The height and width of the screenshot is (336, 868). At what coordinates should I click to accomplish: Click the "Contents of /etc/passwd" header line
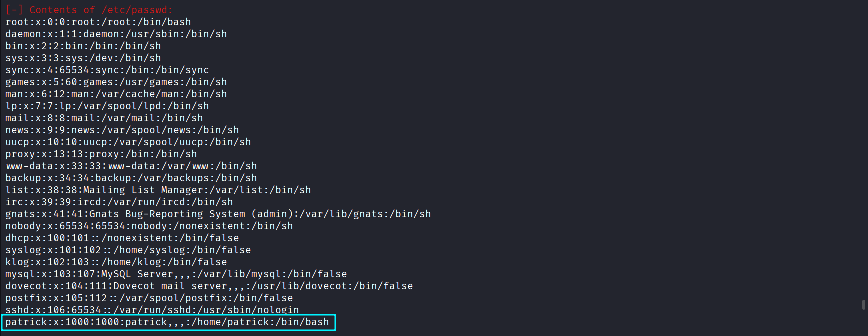(90, 10)
